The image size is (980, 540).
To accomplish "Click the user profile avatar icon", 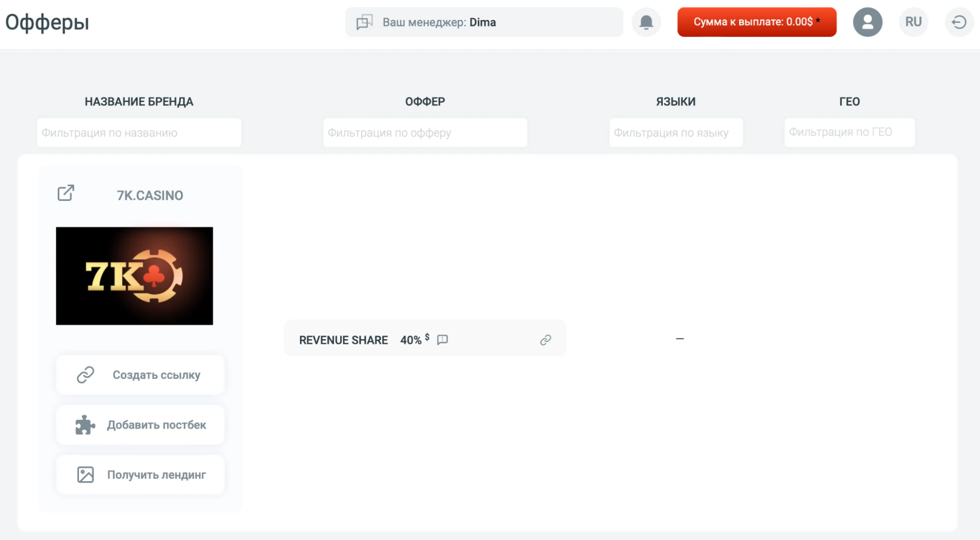I will click(867, 22).
